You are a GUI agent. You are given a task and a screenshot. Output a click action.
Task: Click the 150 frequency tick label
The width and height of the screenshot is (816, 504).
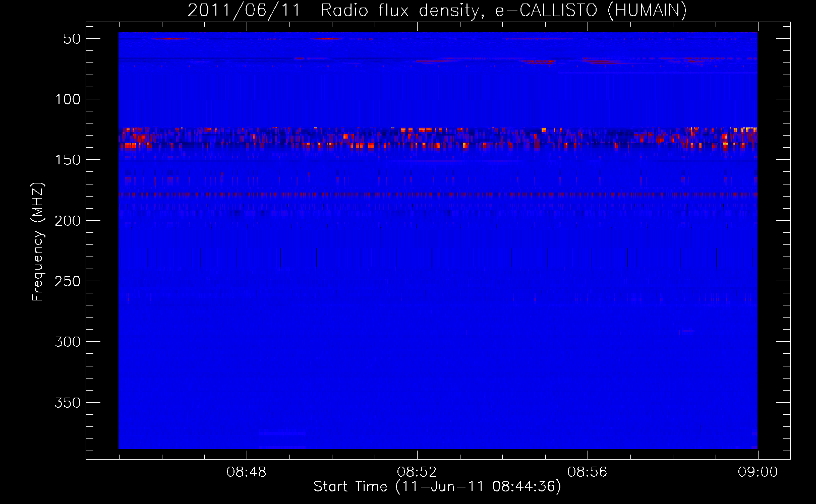pos(68,160)
